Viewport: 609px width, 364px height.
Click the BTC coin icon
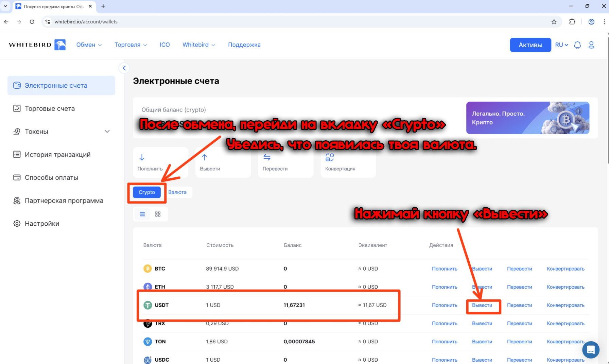coord(147,268)
